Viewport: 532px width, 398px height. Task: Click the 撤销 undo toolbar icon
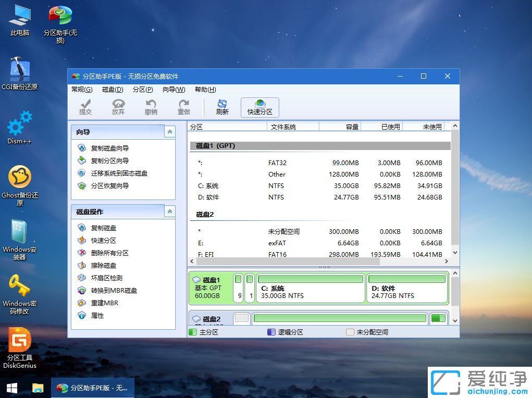(x=151, y=107)
